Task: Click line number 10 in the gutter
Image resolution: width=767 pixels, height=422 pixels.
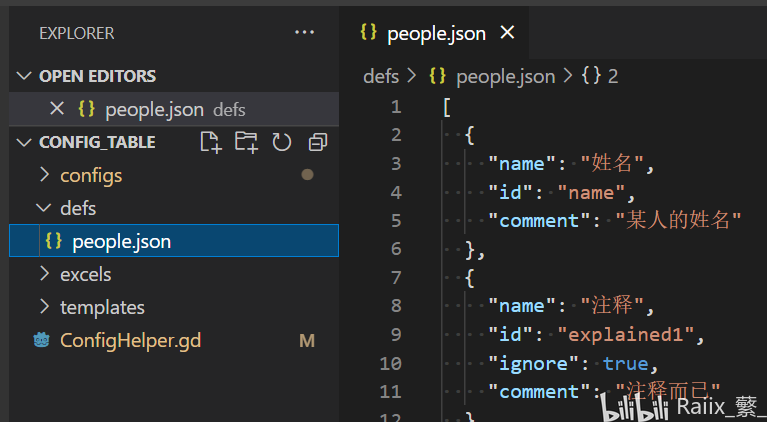Action: (x=390, y=363)
